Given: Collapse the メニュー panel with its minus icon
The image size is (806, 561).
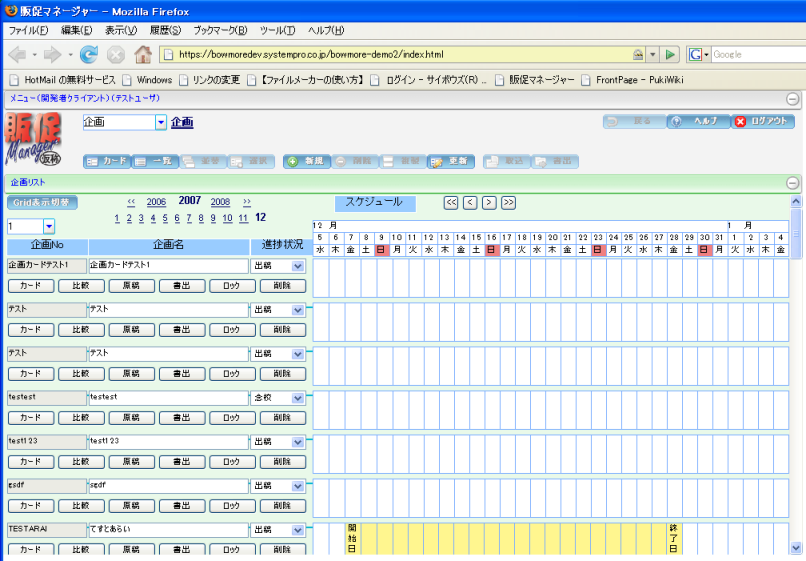Looking at the screenshot, I should (x=793, y=99).
